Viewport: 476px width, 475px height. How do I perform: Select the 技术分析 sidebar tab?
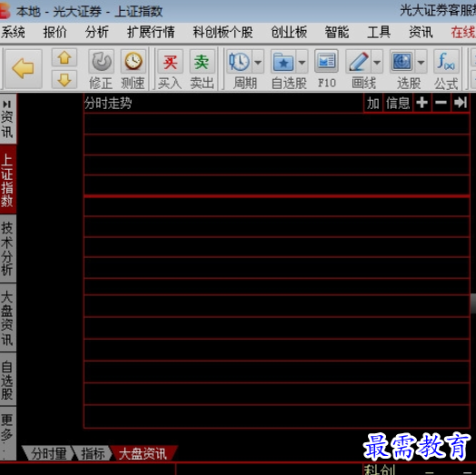(x=7, y=249)
